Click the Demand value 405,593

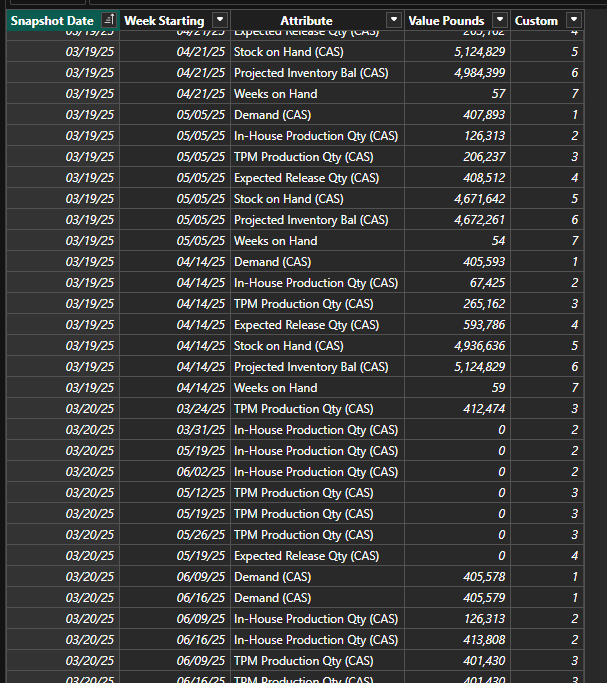(484, 262)
